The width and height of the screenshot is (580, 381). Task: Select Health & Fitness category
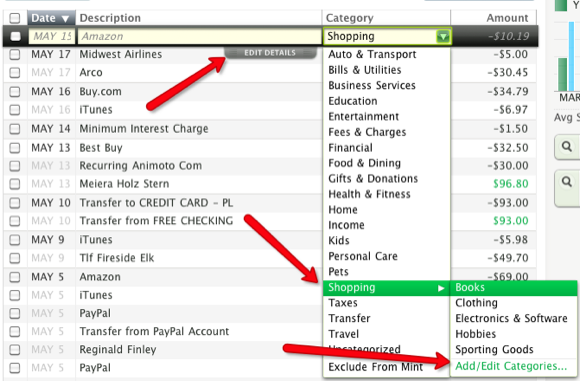pyautogui.click(x=369, y=194)
